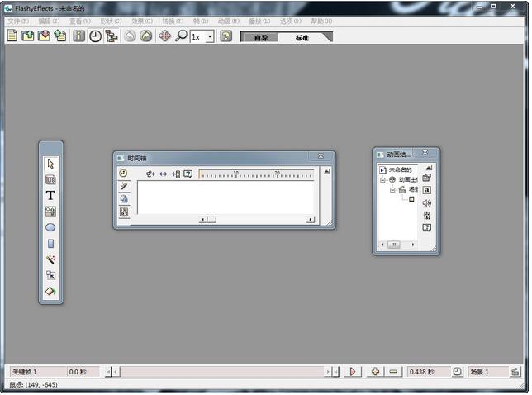Toggle the timeline clock toolbar button

click(95, 36)
